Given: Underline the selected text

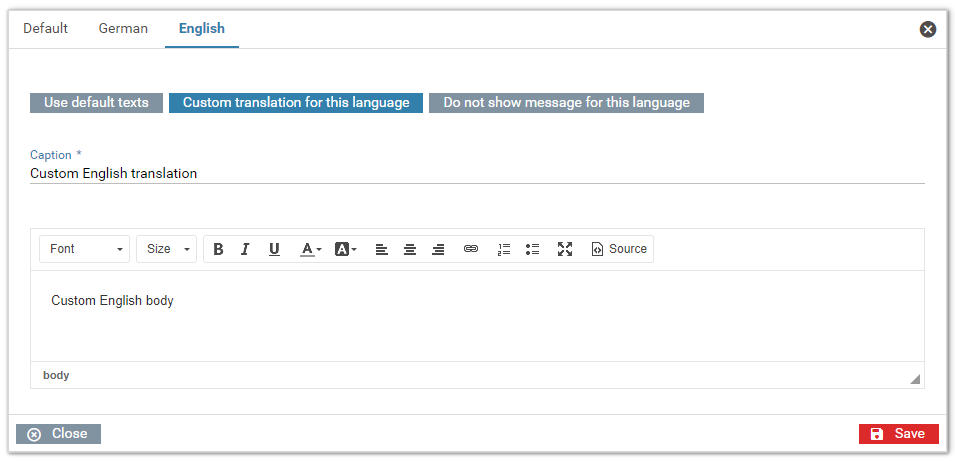Looking at the screenshot, I should (274, 249).
